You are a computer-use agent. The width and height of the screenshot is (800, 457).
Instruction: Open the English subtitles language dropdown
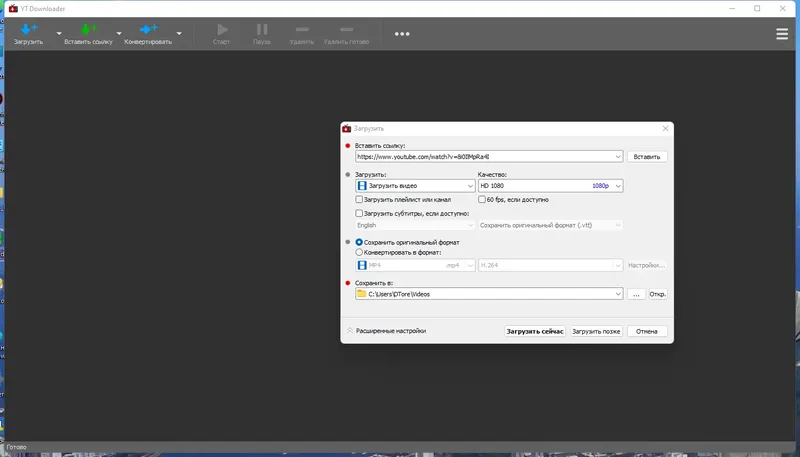coord(415,225)
